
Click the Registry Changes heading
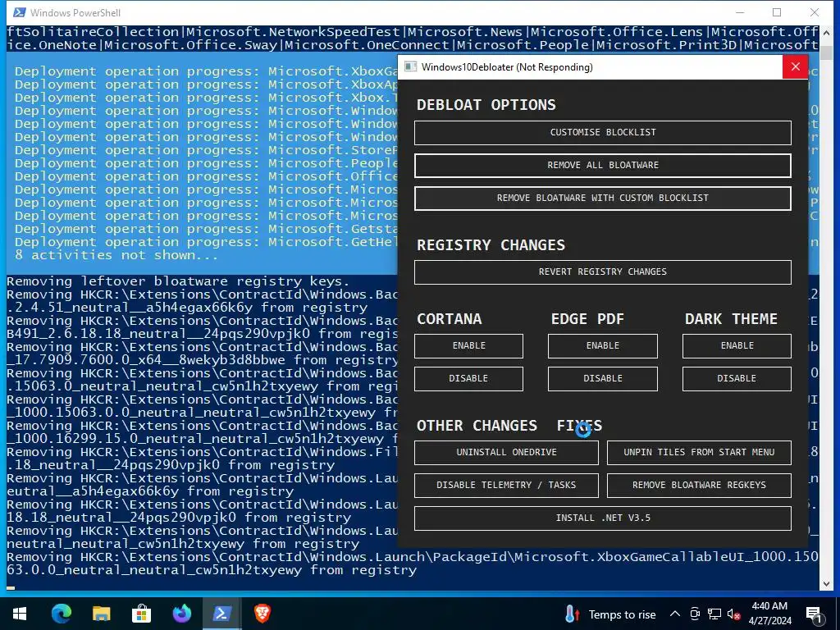[491, 245]
